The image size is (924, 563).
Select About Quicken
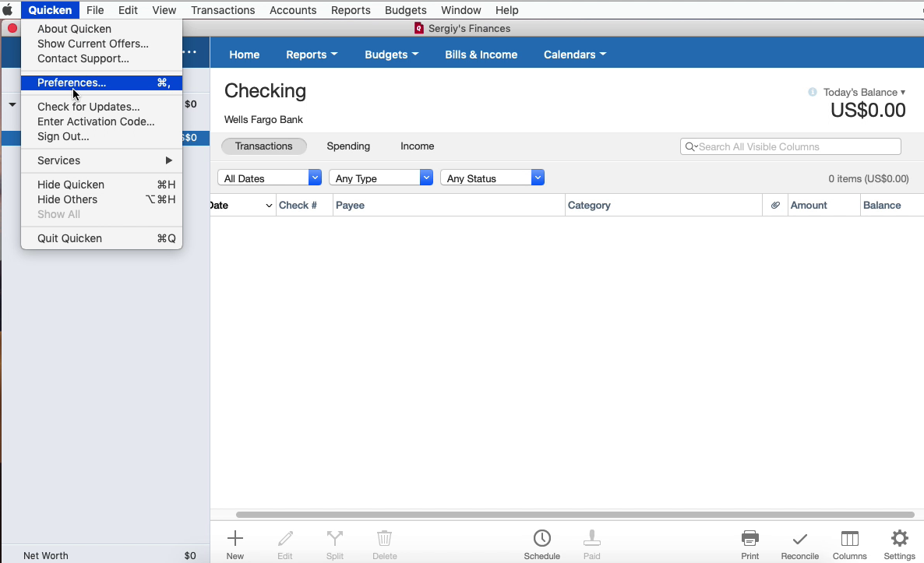[x=101, y=29]
